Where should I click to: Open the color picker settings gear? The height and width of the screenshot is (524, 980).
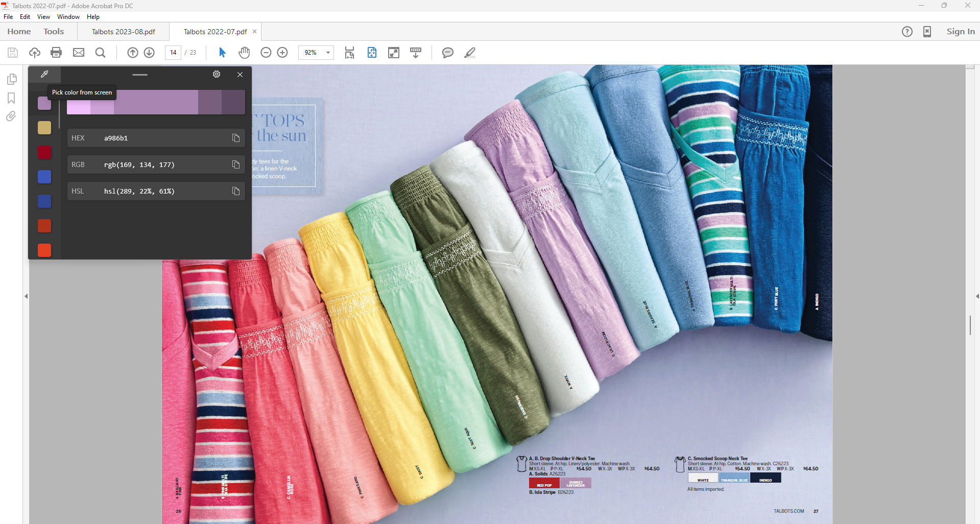tap(217, 75)
